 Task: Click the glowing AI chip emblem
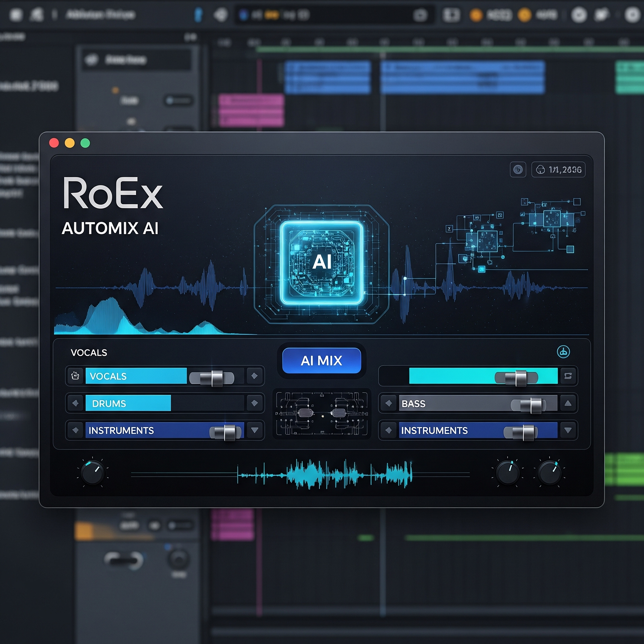322,263
